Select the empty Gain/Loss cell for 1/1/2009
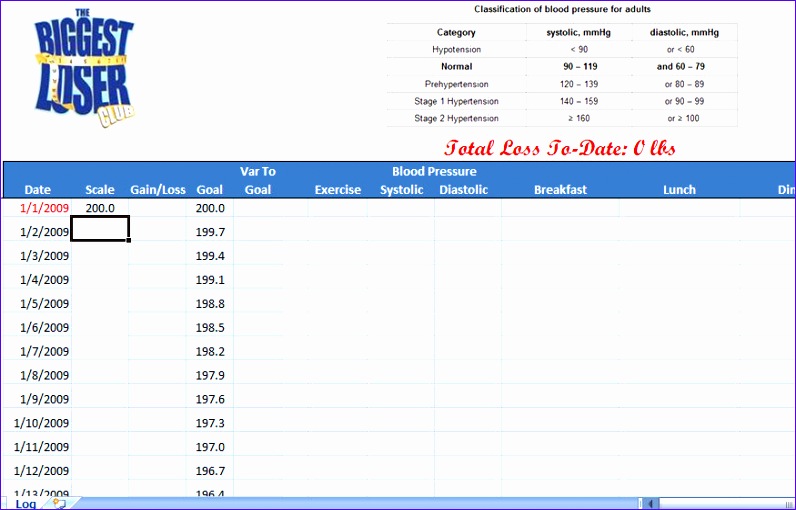796x510 pixels. tap(157, 208)
